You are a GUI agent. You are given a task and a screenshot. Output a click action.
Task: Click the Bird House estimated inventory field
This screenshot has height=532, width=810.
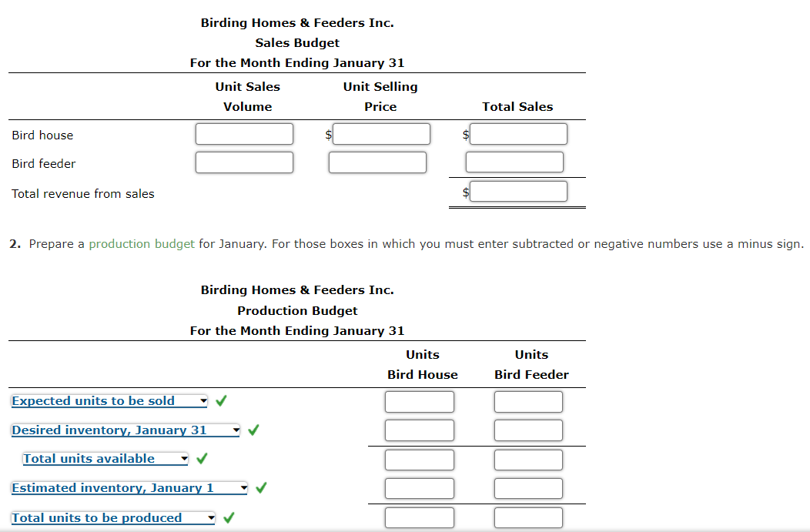click(x=419, y=488)
